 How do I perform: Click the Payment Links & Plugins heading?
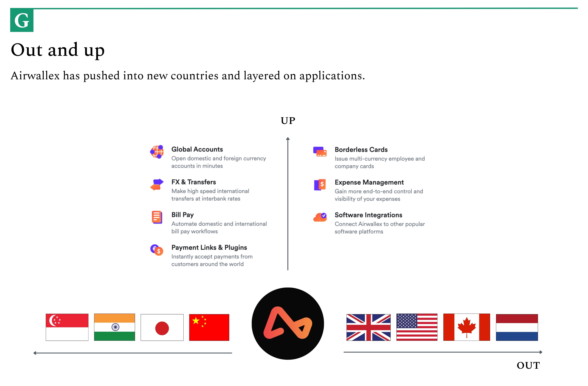(x=209, y=248)
